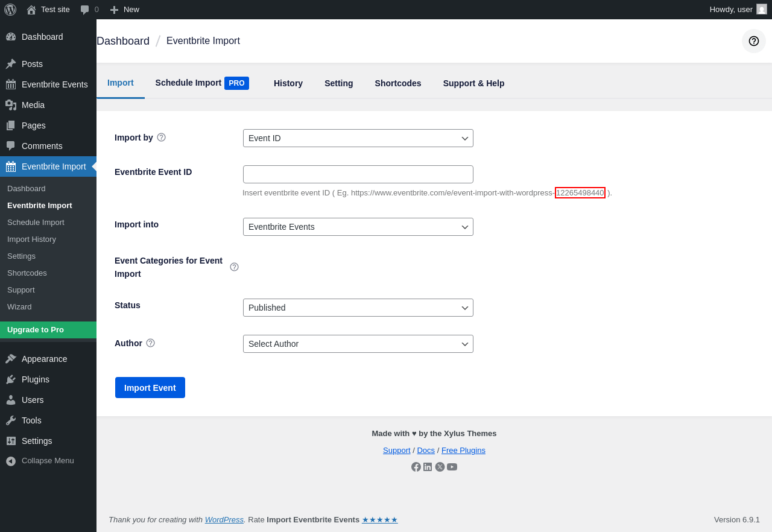Click the example ID 12265498440 in the hint

coord(580,192)
